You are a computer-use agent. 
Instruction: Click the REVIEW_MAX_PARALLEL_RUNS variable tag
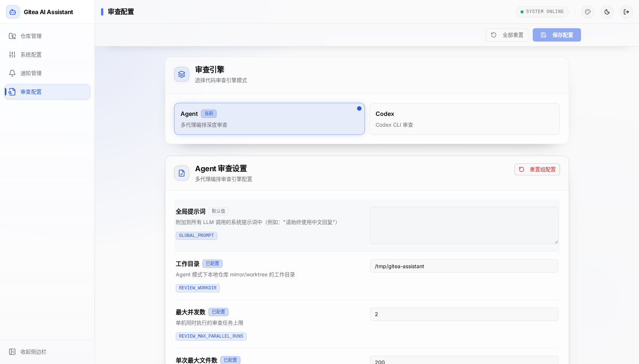coord(211,337)
